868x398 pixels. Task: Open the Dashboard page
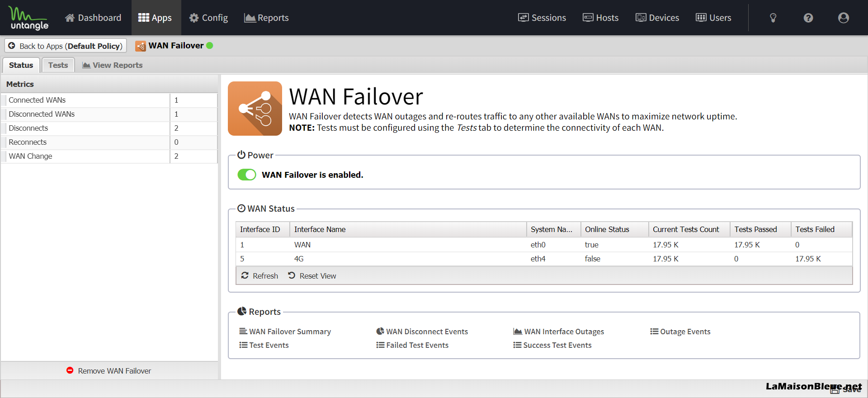[x=93, y=18]
